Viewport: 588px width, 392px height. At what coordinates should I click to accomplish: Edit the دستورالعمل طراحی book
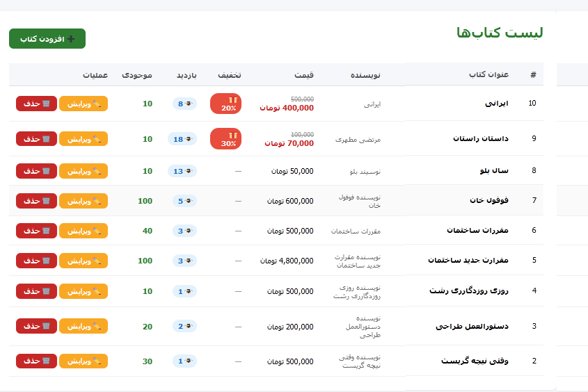tap(84, 326)
